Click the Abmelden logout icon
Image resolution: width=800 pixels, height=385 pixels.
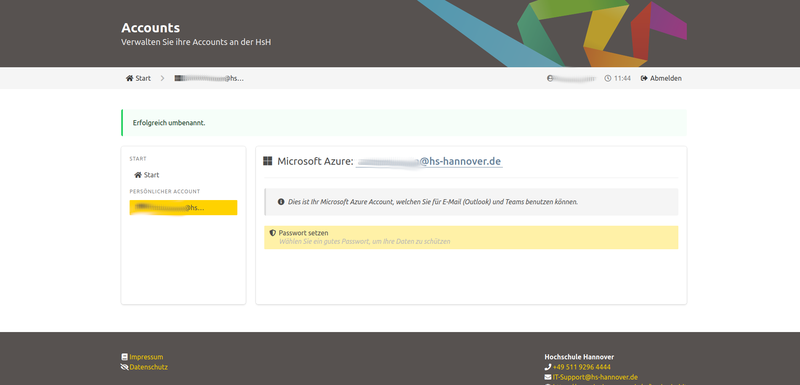(x=644, y=79)
